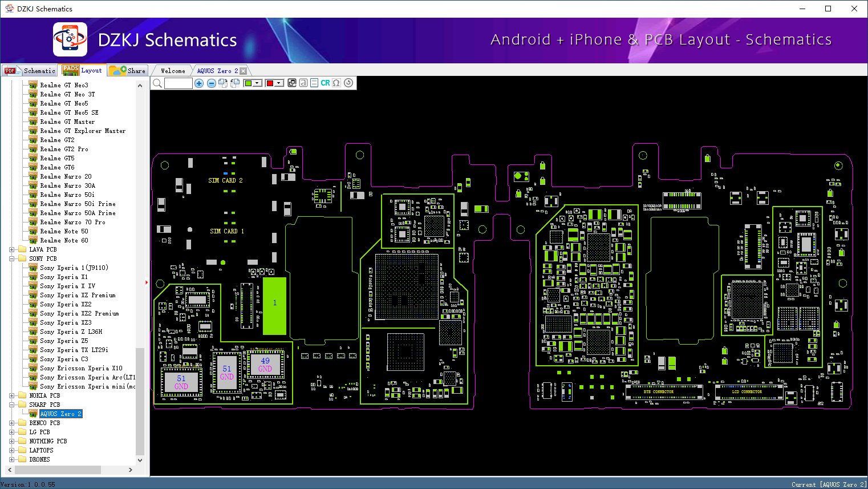Viewport: 868px width, 489px height.
Task: Click the rotate clockwise pages icon
Action: pos(223,83)
